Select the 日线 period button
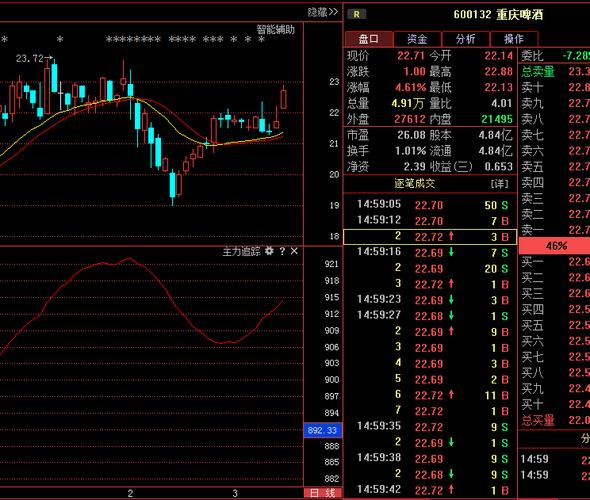This screenshot has height=500, width=590. point(322,493)
